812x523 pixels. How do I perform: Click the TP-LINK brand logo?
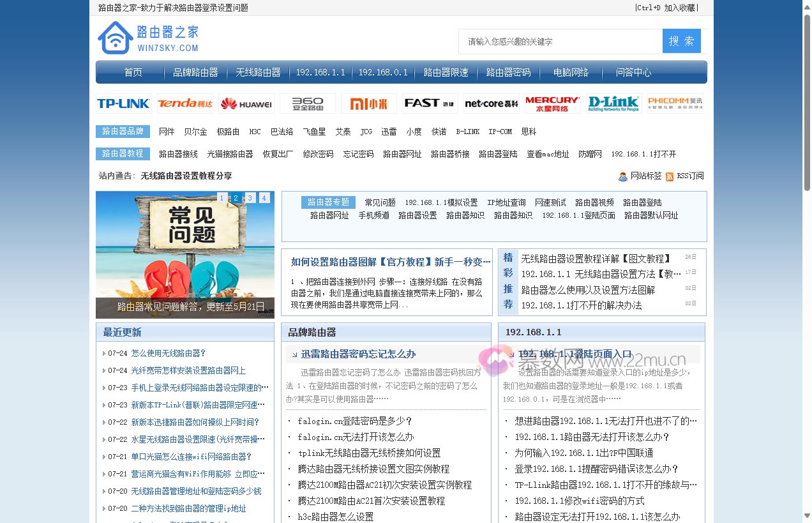tap(123, 102)
